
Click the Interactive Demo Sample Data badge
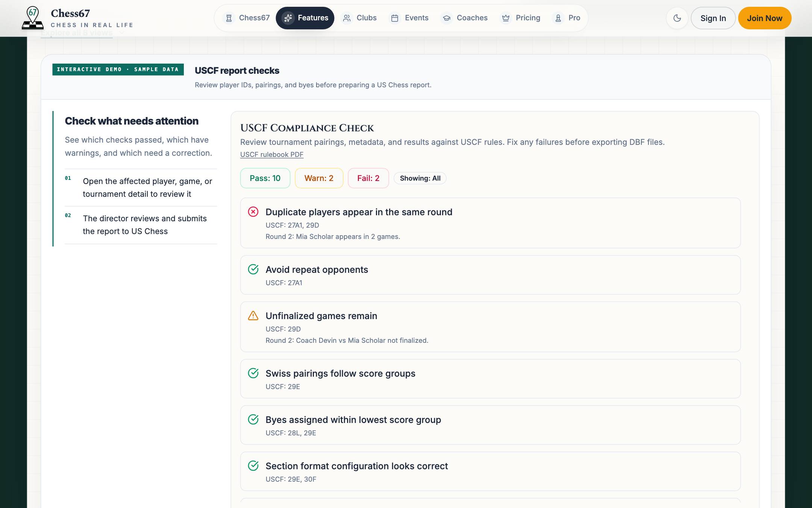pyautogui.click(x=118, y=70)
